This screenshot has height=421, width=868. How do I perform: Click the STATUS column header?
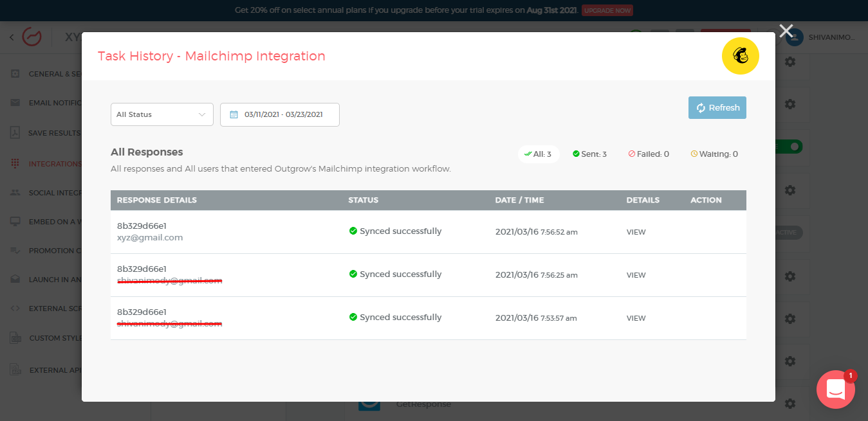(364, 200)
